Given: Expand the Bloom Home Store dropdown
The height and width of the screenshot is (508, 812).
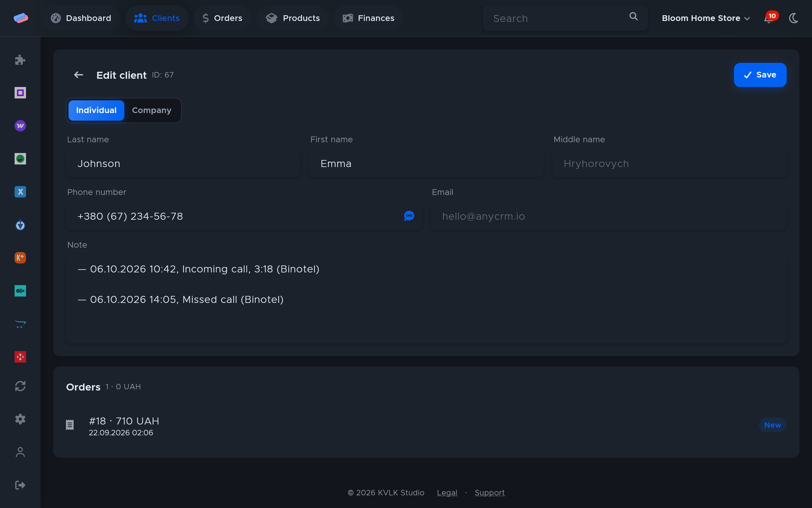Looking at the screenshot, I should click(x=706, y=18).
